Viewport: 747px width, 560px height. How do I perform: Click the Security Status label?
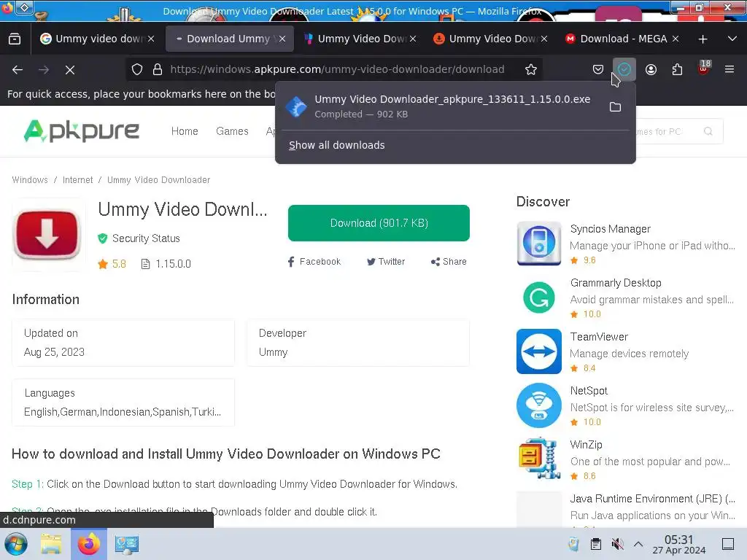point(146,238)
